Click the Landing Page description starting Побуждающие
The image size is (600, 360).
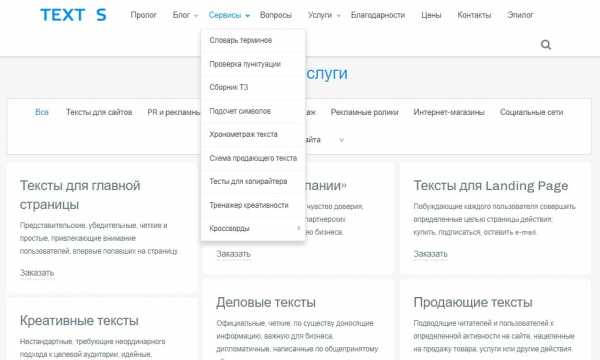pos(494,219)
